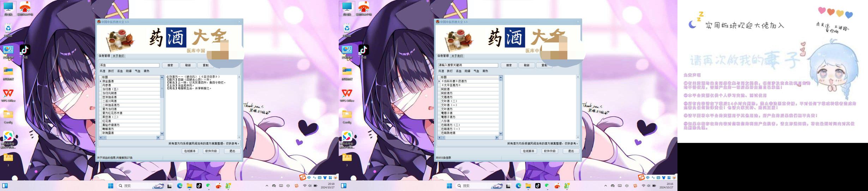Open widgets panel on the 20:18 taskbar
The height and width of the screenshot is (191, 868).
click(5, 186)
